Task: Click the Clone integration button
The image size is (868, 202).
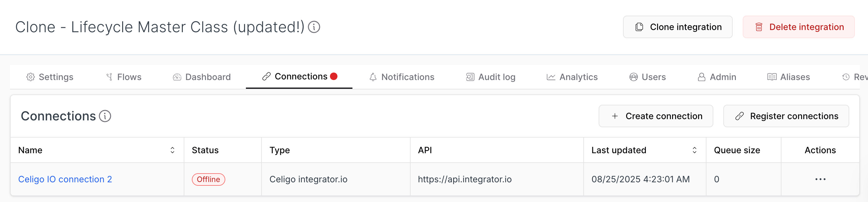Action: [678, 27]
